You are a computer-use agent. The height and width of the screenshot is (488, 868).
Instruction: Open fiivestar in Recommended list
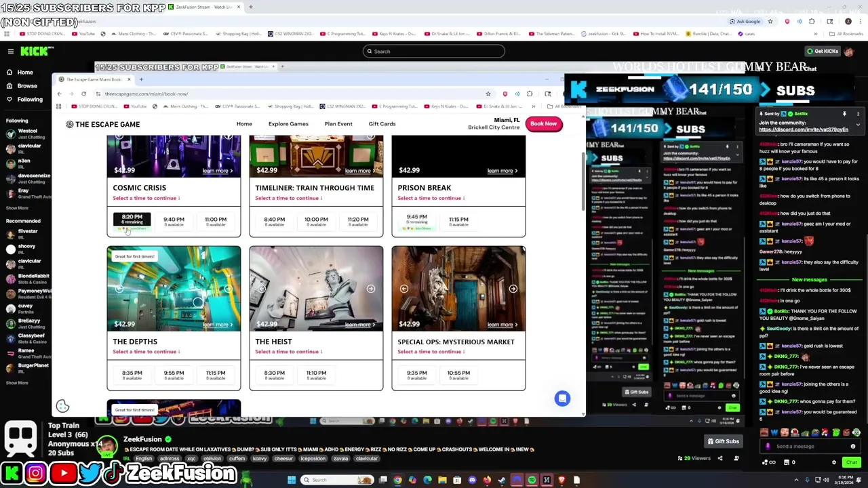point(28,231)
